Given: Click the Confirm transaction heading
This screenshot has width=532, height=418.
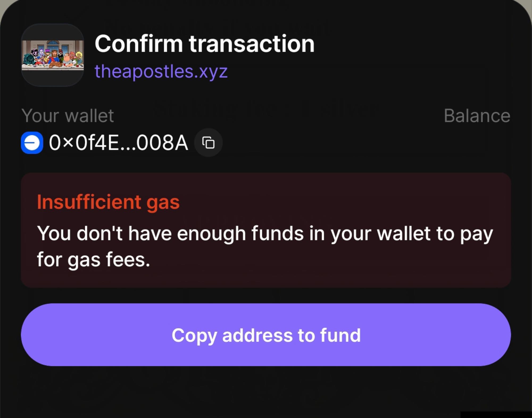Looking at the screenshot, I should point(204,44).
